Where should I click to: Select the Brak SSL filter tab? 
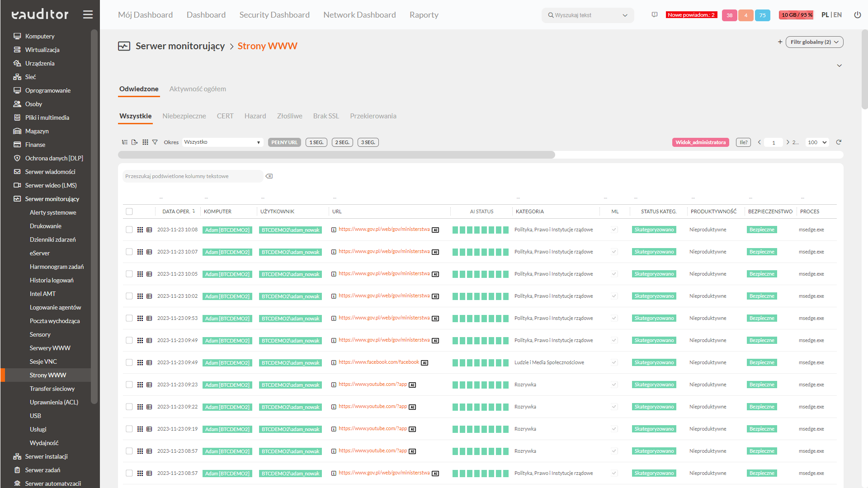(326, 116)
